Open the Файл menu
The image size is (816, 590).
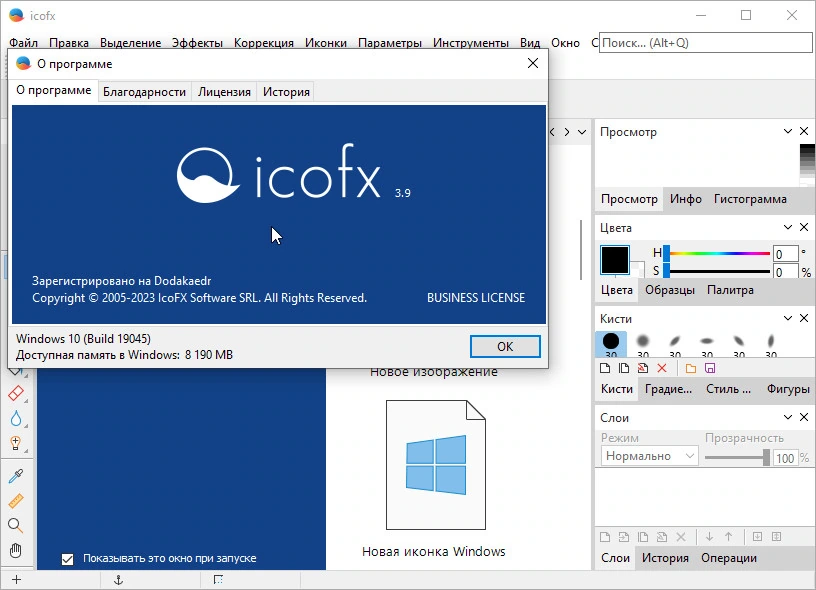23,43
